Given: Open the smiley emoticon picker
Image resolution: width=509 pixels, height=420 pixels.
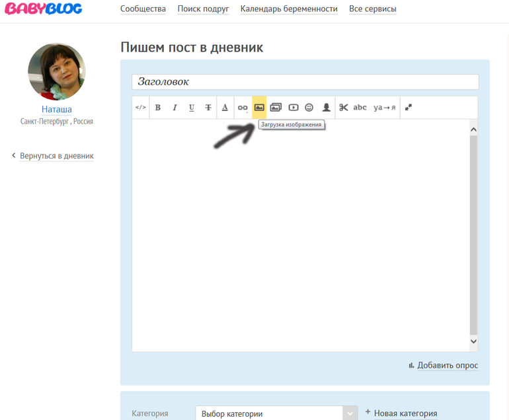Looking at the screenshot, I should tap(309, 108).
